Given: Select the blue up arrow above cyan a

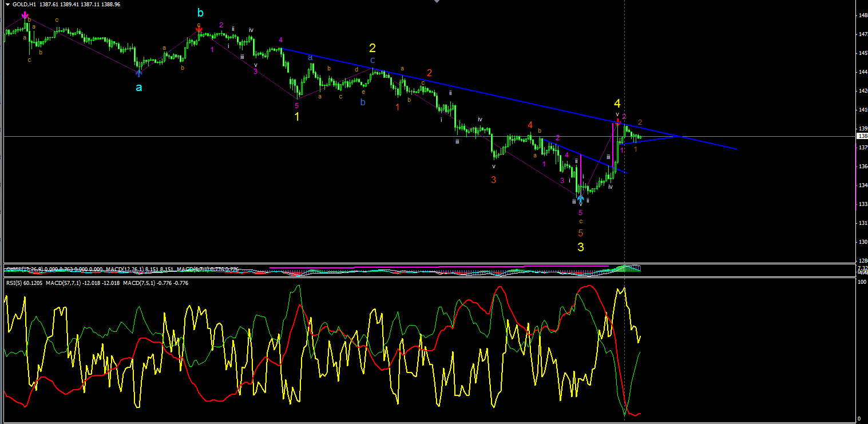Looking at the screenshot, I should pyautogui.click(x=139, y=73).
